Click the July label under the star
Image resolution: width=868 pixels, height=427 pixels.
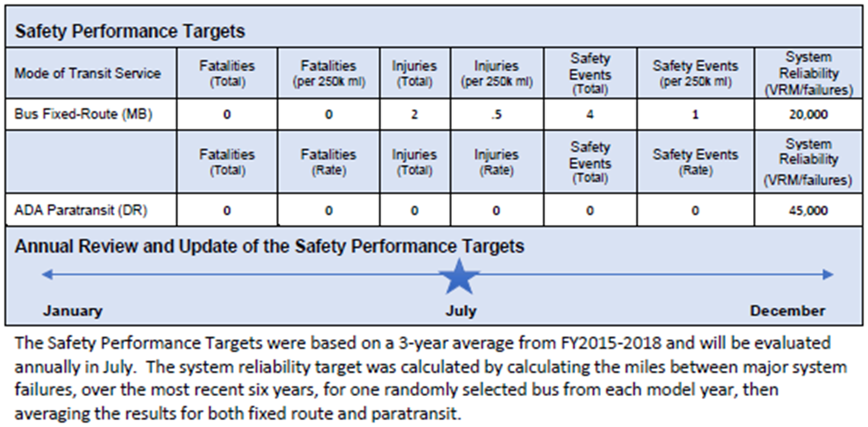(461, 311)
